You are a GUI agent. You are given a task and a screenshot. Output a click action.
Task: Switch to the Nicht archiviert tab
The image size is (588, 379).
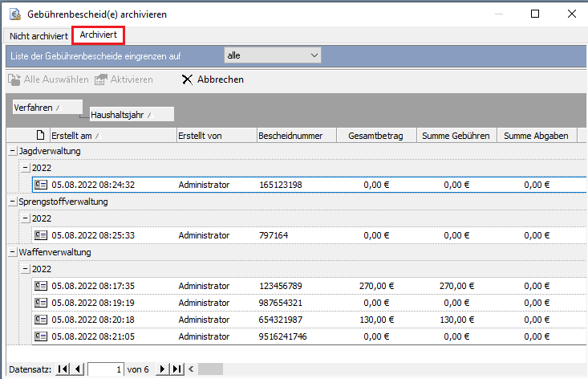37,36
